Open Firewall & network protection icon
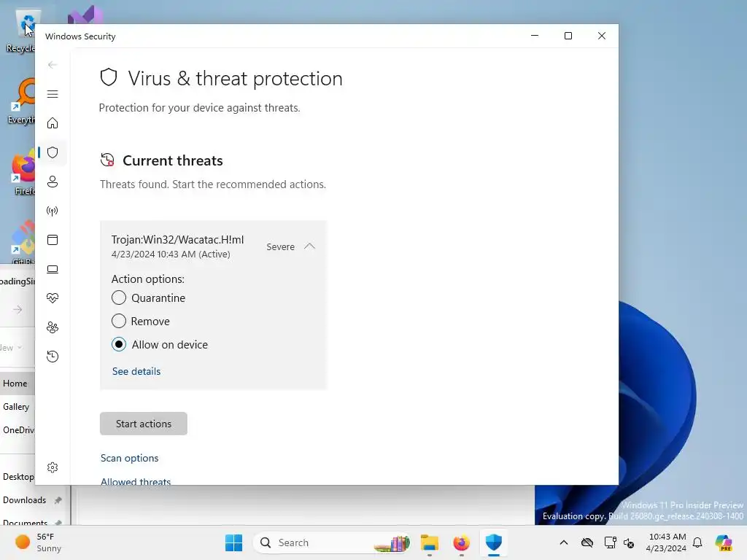The image size is (747, 560). point(53,211)
